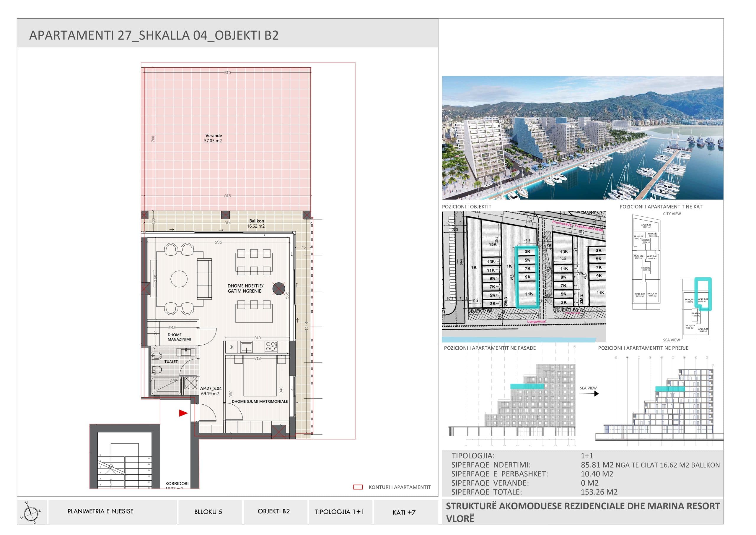Click the OBJEKTI B2 box in the footer
756x535 pixels.
275,512
